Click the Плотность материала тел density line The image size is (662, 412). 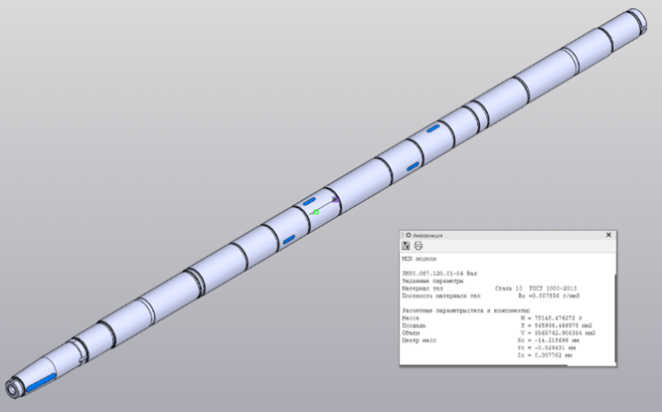point(491,296)
